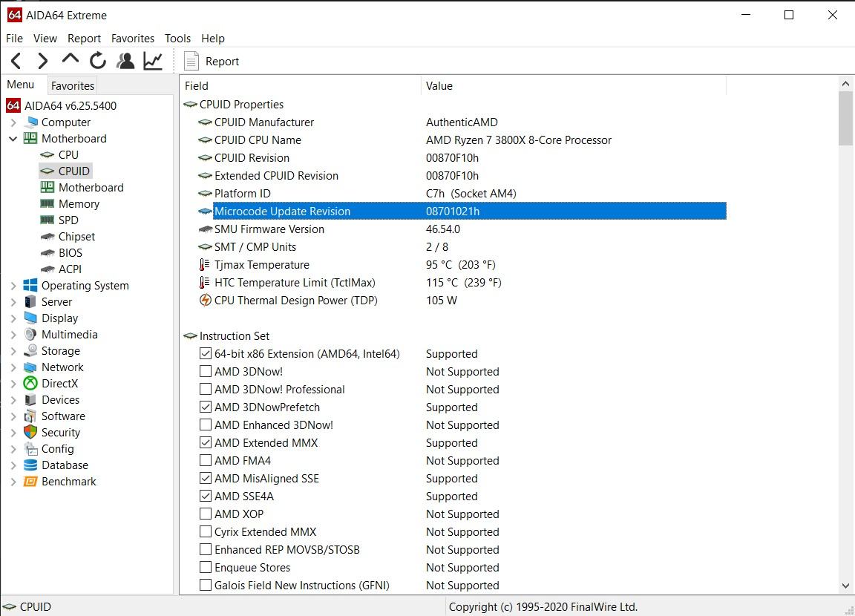This screenshot has width=855, height=616.
Task: Select the CPU chip icon in tree
Action: [47, 155]
